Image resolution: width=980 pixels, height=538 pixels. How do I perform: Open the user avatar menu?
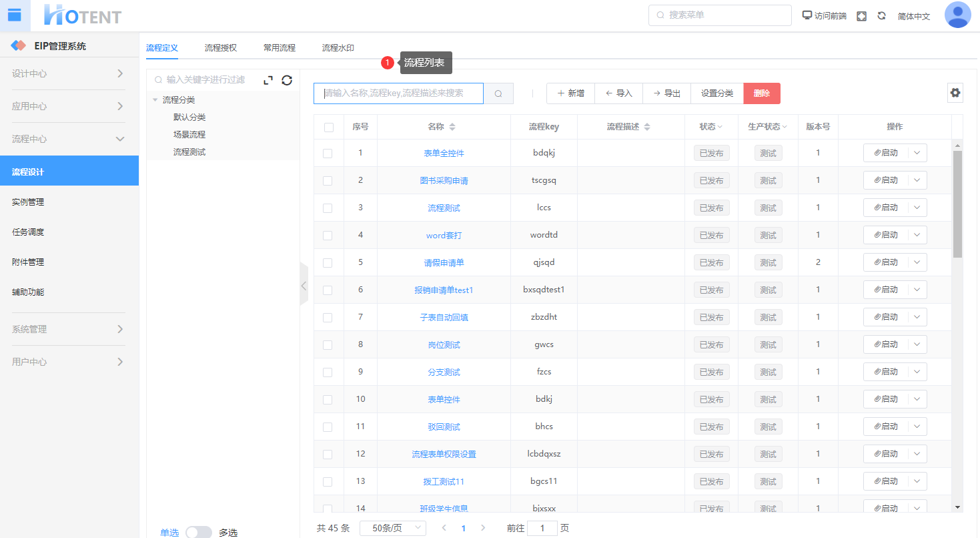[x=957, y=15]
